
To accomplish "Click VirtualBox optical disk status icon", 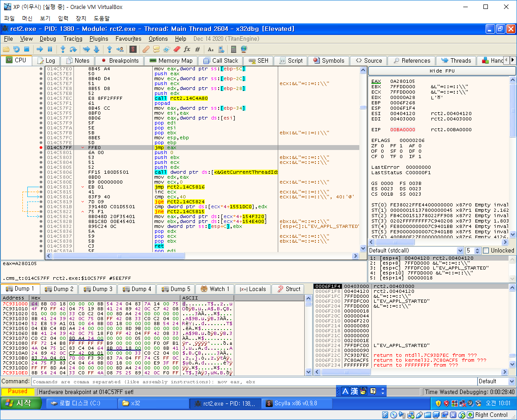I will pyautogui.click(x=394, y=415).
